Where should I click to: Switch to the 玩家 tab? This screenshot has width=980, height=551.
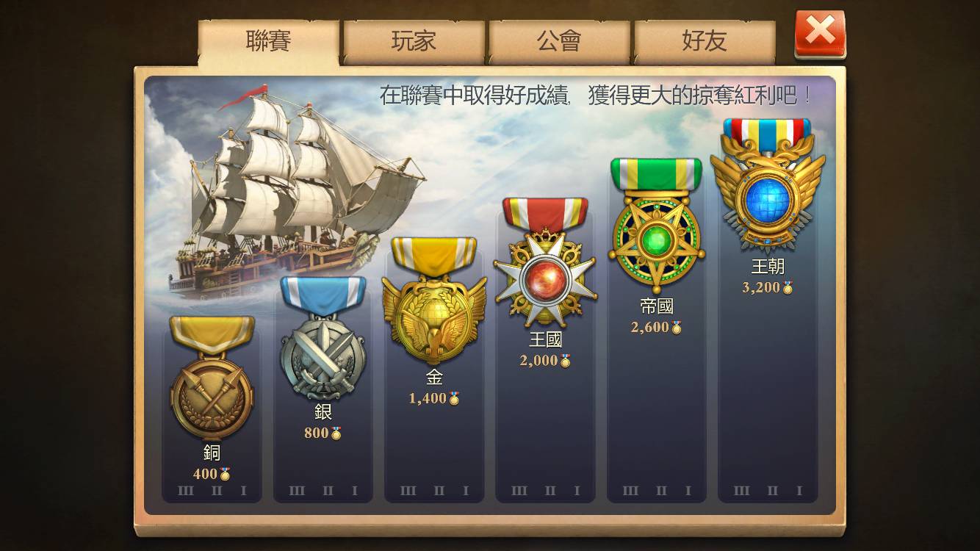pos(414,41)
